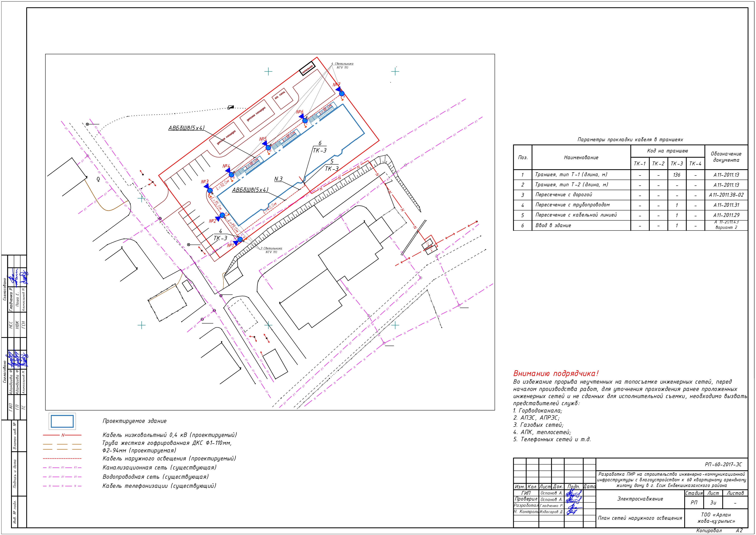
Task: Click 'Гладченко Р.' in the Разработал row
Action: [551, 506]
